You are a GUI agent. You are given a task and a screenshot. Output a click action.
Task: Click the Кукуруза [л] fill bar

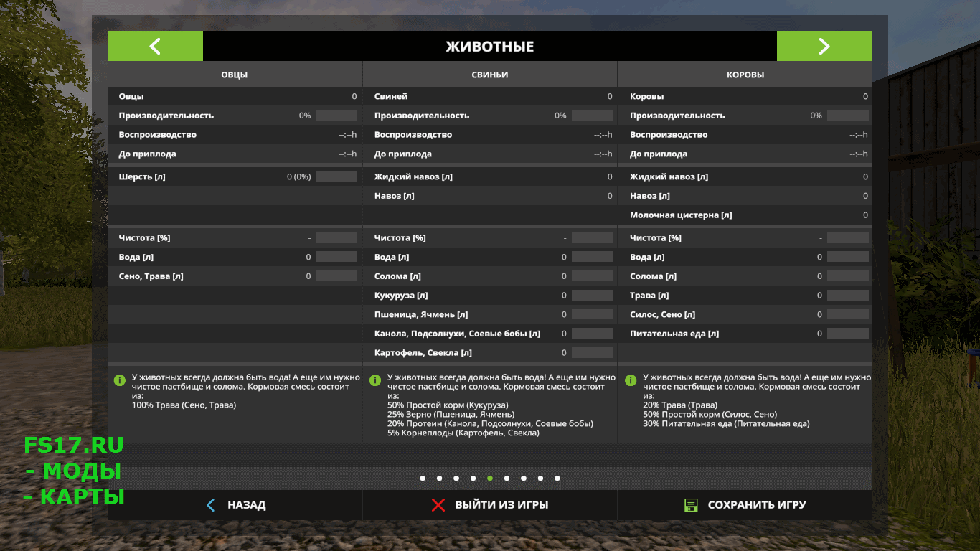(x=593, y=296)
